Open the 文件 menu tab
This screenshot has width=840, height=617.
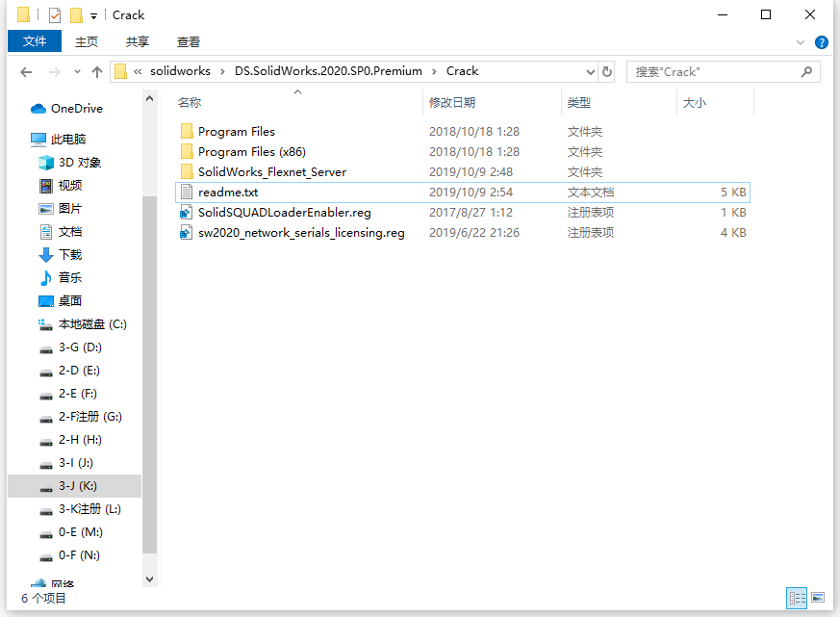tap(35, 41)
